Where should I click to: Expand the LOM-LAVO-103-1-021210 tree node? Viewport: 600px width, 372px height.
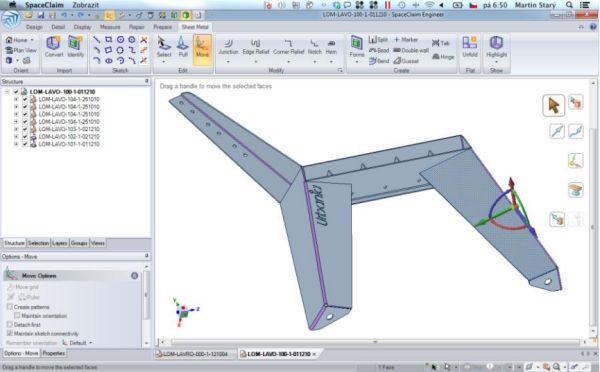pyautogui.click(x=16, y=129)
